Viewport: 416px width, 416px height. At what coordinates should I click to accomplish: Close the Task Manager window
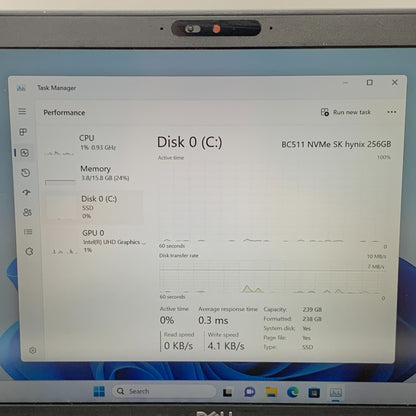pyautogui.click(x=395, y=82)
